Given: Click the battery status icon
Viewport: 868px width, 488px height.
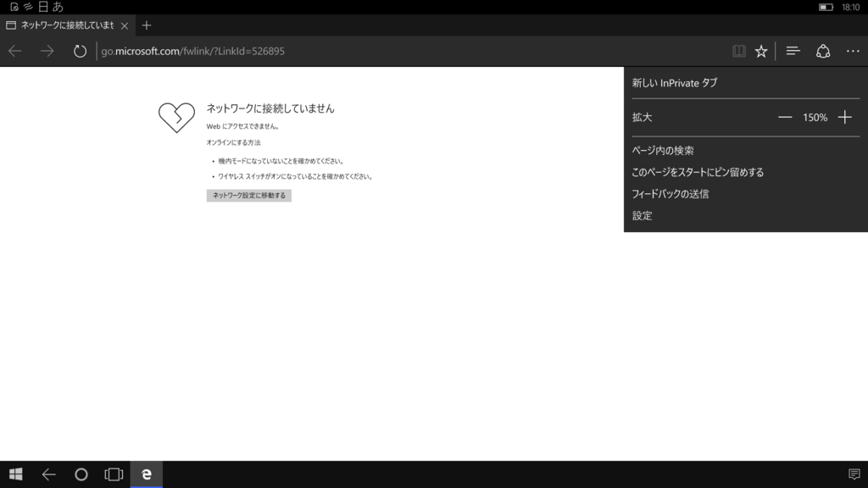Looking at the screenshot, I should pos(826,7).
